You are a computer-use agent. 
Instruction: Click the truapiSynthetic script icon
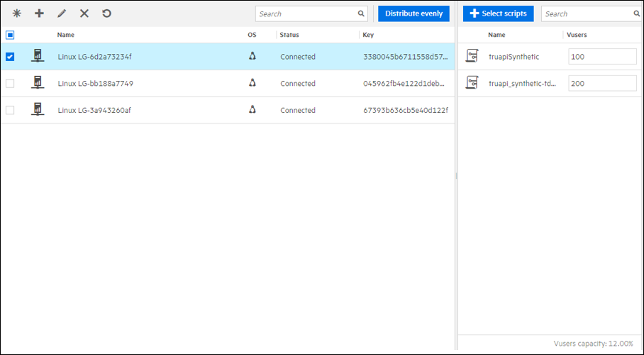click(x=472, y=57)
